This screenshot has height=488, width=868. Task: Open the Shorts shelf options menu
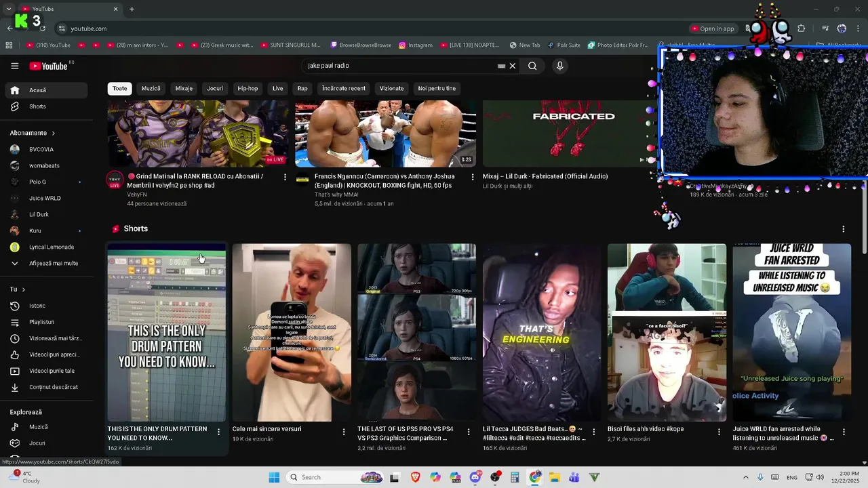843,229
